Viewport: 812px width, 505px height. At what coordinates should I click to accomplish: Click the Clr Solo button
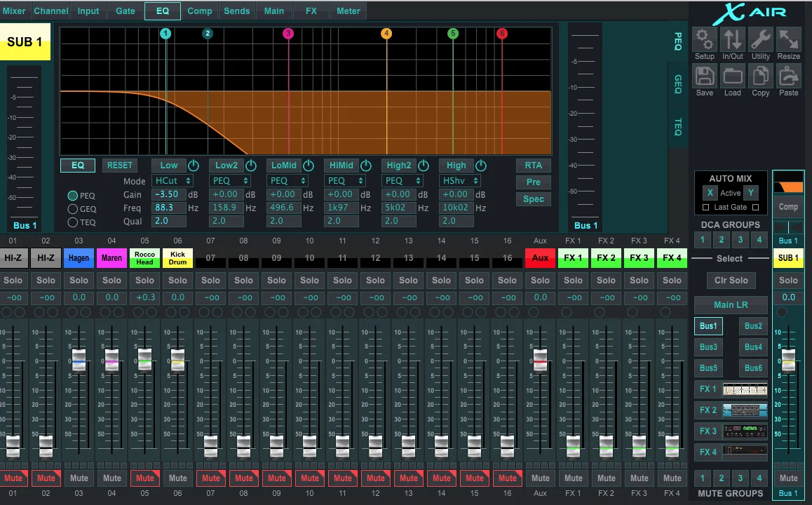tap(731, 281)
